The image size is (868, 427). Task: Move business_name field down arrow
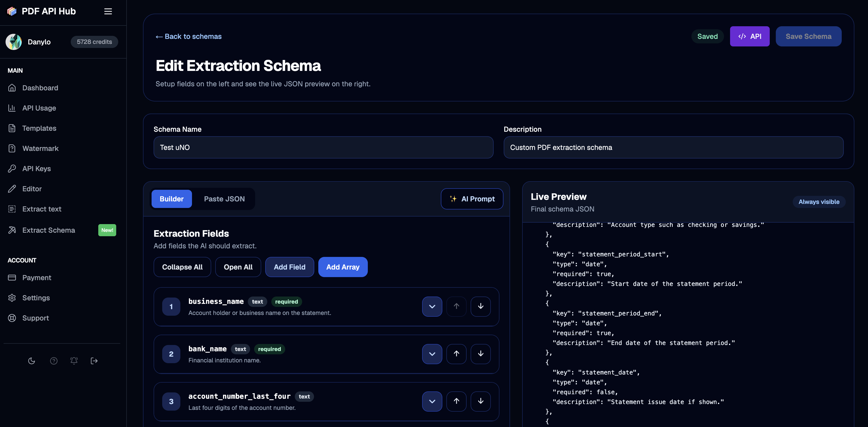tap(480, 306)
